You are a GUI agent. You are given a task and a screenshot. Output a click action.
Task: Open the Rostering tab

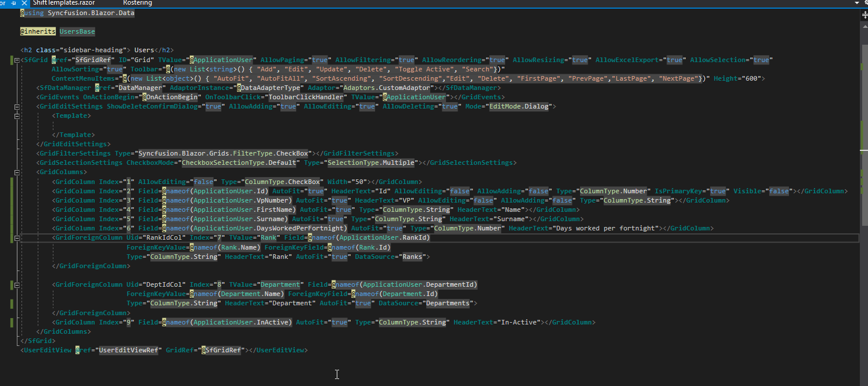point(138,3)
